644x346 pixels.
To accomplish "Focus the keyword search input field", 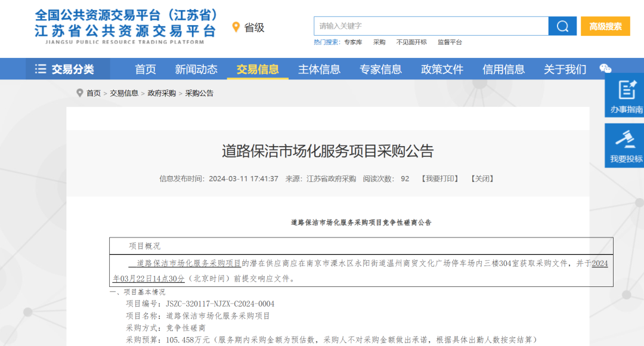I will 431,26.
